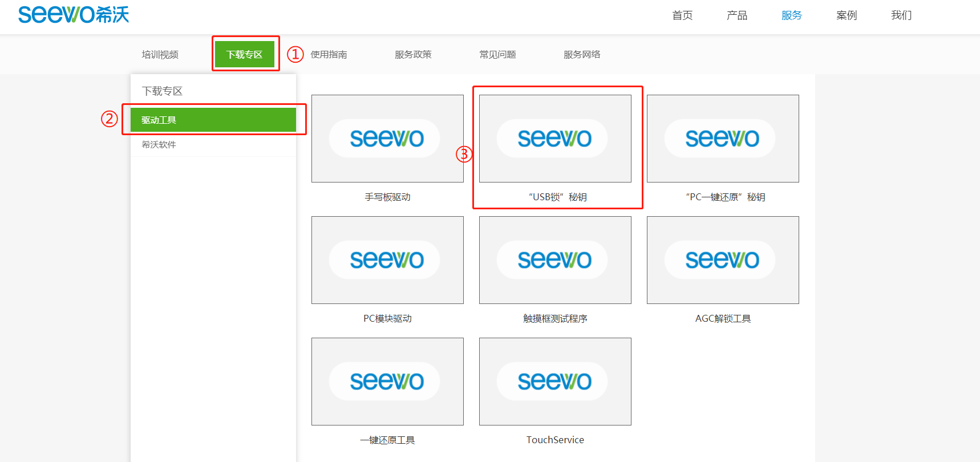Open the "USB锁" 秘钥 thumbnail
This screenshot has height=462, width=980.
point(555,139)
